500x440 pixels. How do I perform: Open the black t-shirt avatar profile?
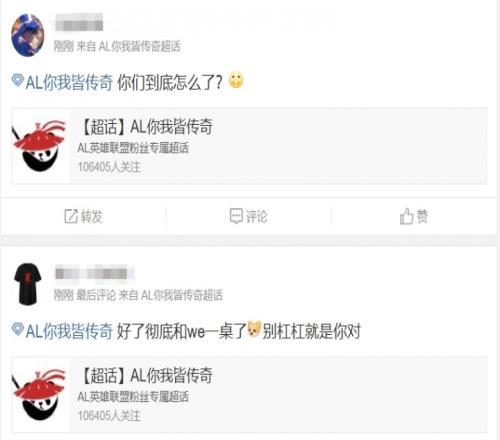click(x=28, y=284)
